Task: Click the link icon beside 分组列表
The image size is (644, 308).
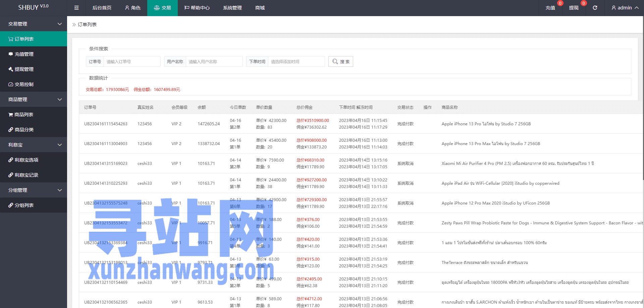Action: tap(11, 205)
